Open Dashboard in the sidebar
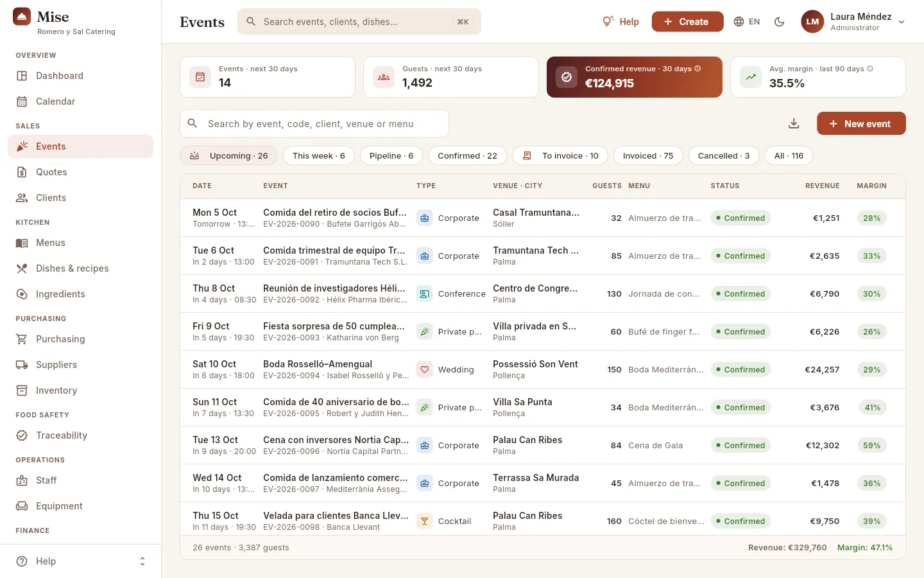This screenshot has width=924, height=578. (80, 76)
